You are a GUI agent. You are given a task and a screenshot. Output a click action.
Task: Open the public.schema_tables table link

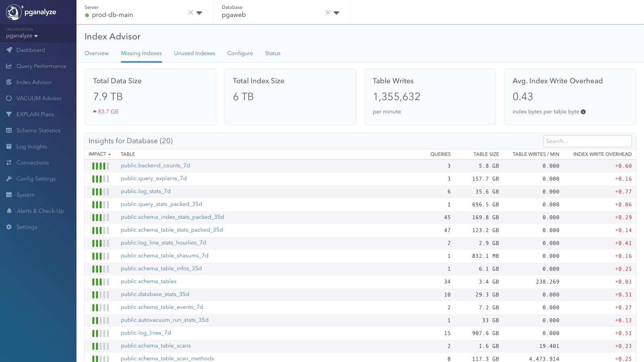coord(149,281)
